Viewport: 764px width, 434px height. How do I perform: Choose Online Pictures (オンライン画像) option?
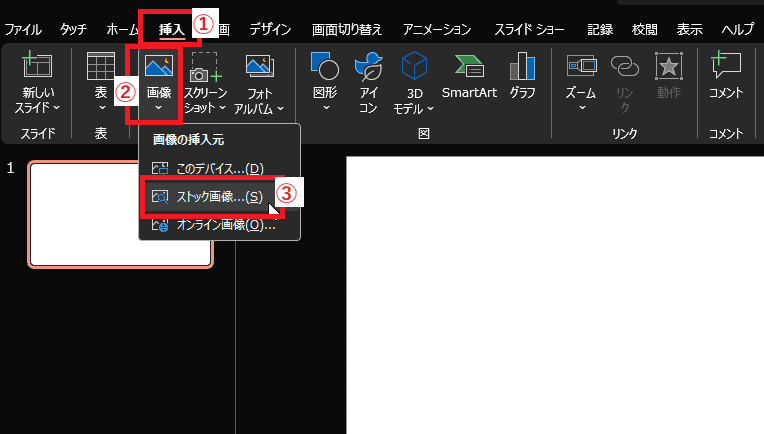(219, 225)
